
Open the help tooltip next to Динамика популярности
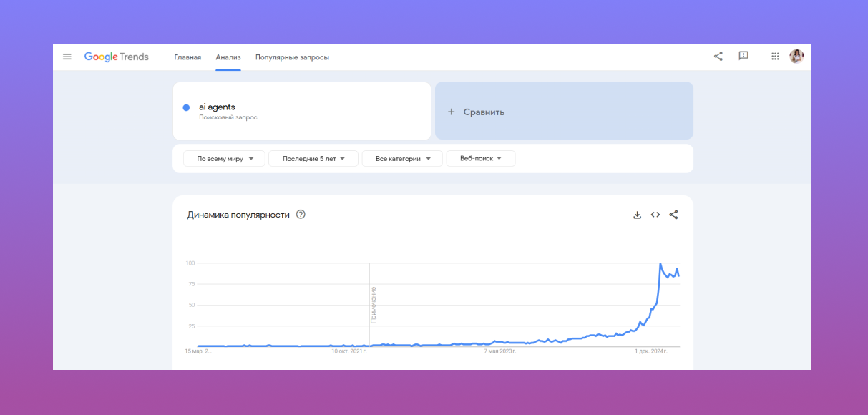(300, 213)
